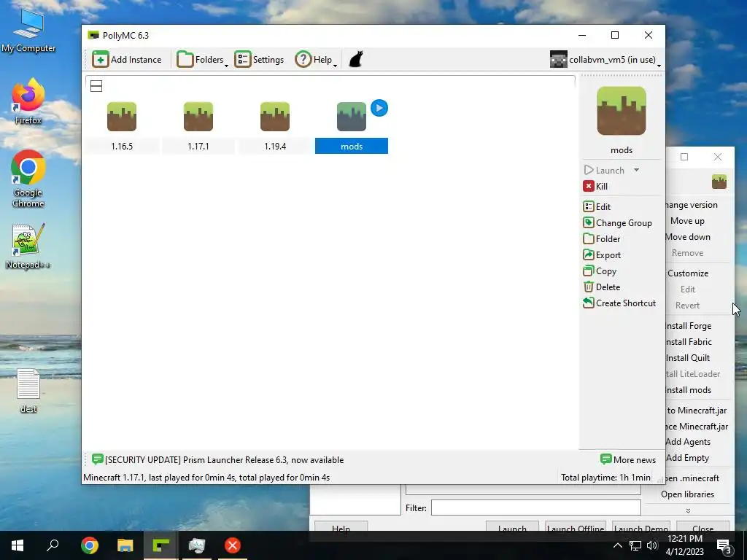Image resolution: width=747 pixels, height=560 pixels.
Task: Click More news button
Action: click(x=628, y=460)
